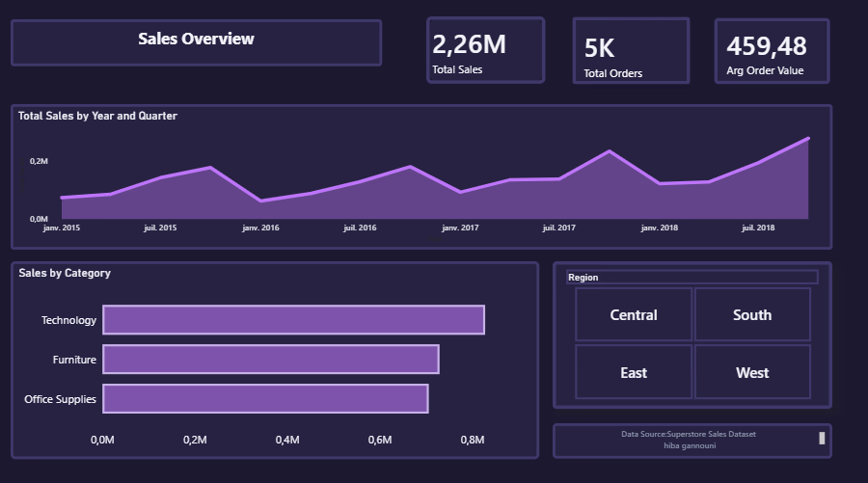Click the 'janv. 2017' axis label
The image size is (868, 483).
460,228
